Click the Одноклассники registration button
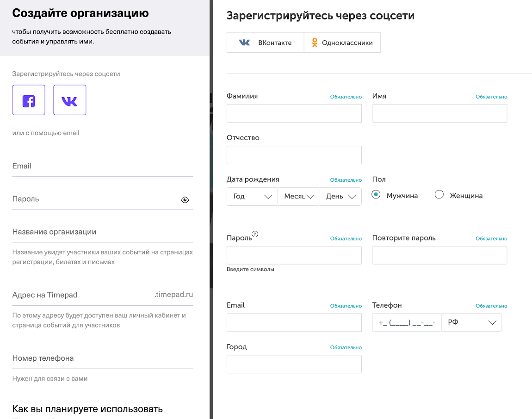Image resolution: width=532 pixels, height=419 pixels. point(342,42)
